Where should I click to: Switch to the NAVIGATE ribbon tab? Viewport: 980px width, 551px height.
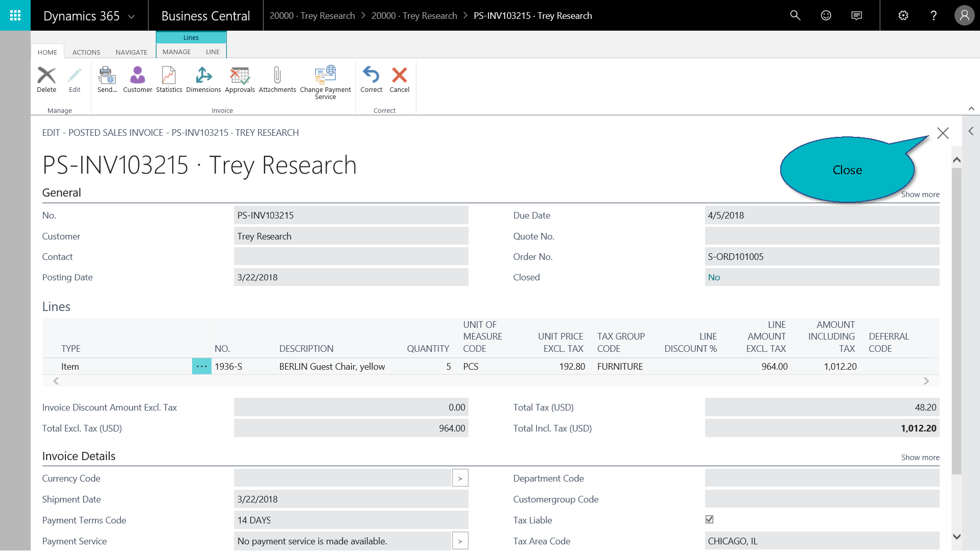pos(131,52)
